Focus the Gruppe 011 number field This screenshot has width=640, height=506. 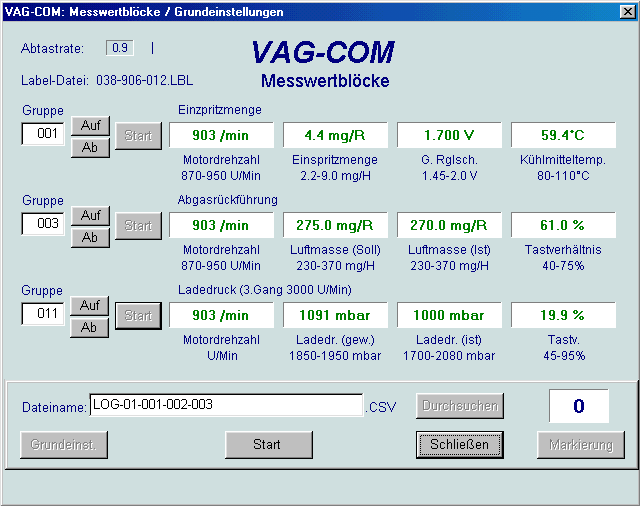click(x=43, y=313)
